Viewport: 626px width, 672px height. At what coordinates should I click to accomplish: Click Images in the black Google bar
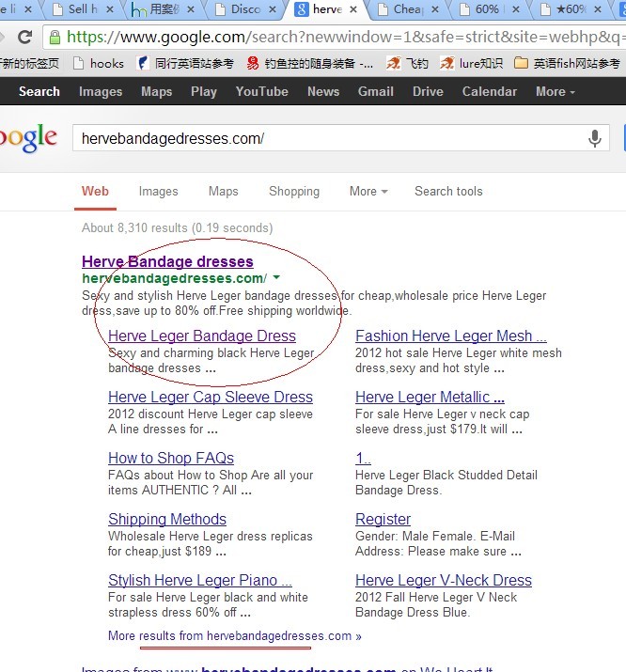pos(101,91)
